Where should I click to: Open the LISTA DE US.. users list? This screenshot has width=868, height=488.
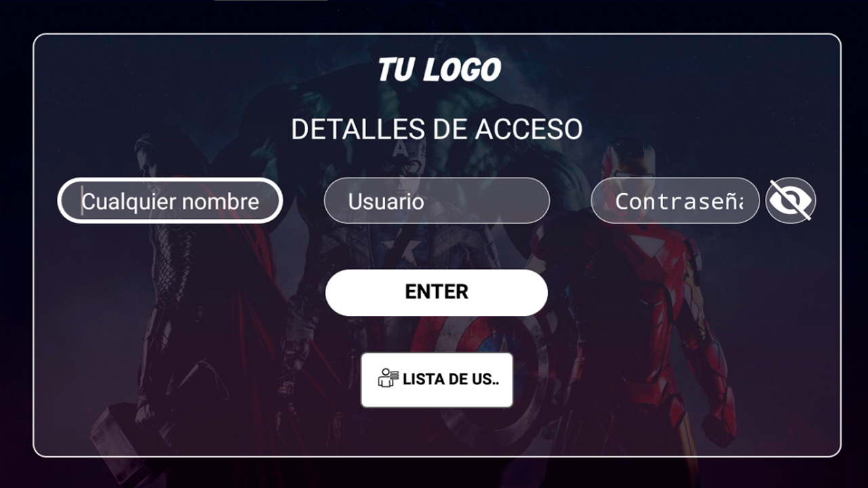[x=437, y=380]
